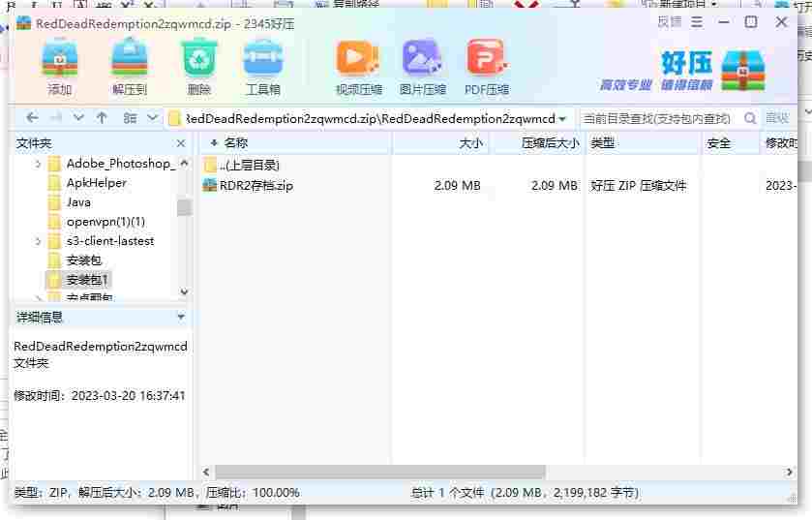This screenshot has width=812, height=520.
Task: Click the 反馈 feedback link in title bar
Action: (669, 21)
